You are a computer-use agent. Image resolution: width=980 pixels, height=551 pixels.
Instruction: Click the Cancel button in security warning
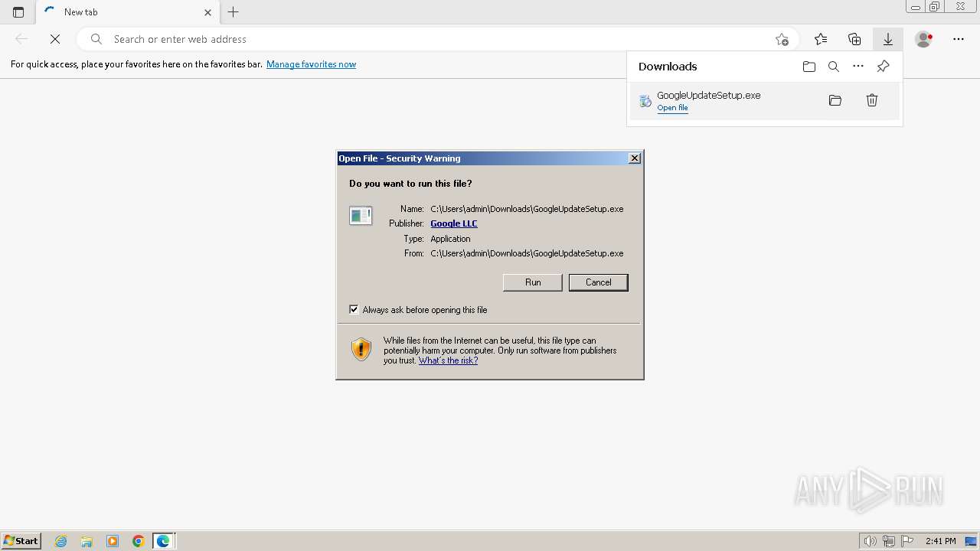point(599,282)
